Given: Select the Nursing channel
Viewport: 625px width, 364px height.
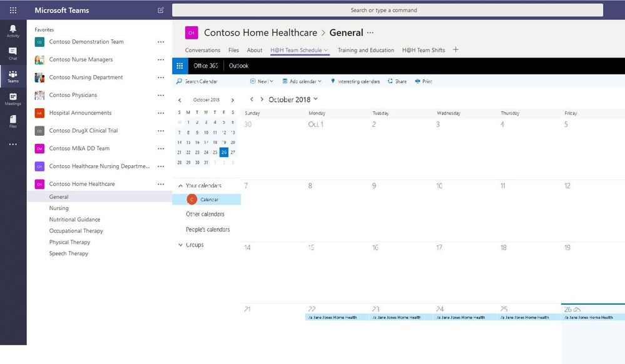Looking at the screenshot, I should [59, 208].
